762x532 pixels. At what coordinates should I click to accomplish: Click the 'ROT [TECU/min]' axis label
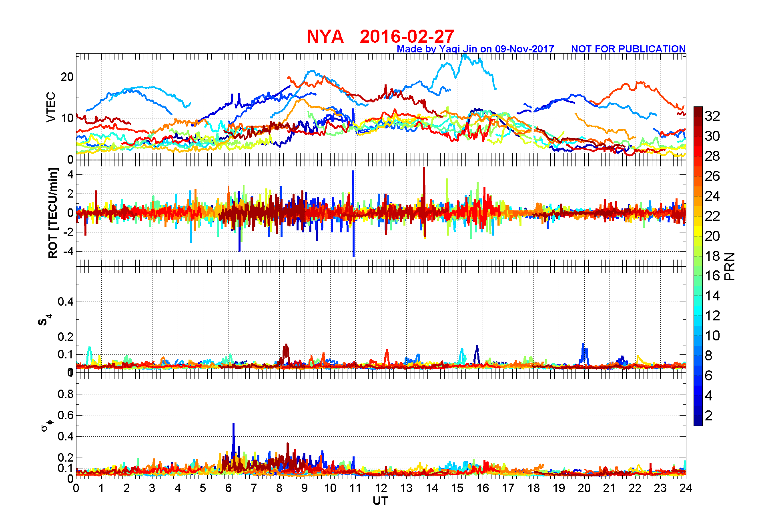pos(53,213)
